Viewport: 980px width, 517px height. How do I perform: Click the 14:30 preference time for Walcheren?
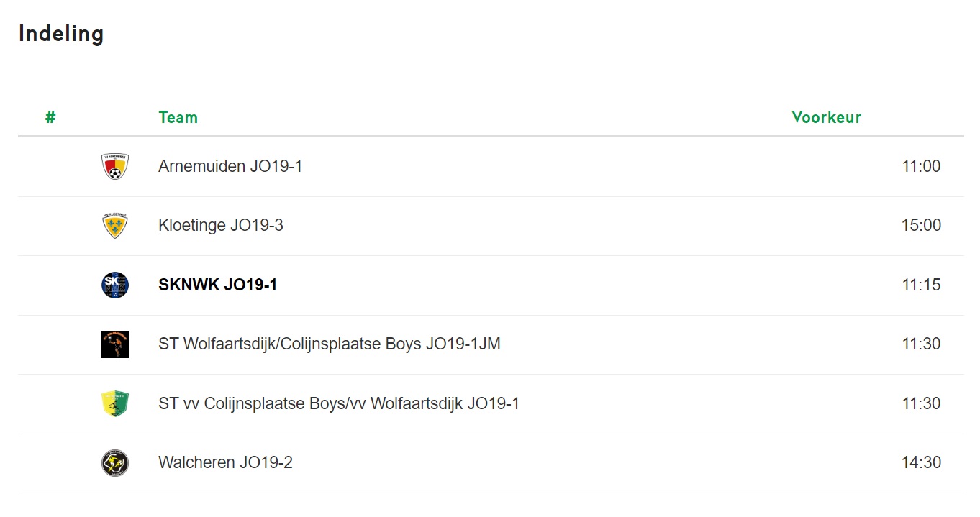921,463
